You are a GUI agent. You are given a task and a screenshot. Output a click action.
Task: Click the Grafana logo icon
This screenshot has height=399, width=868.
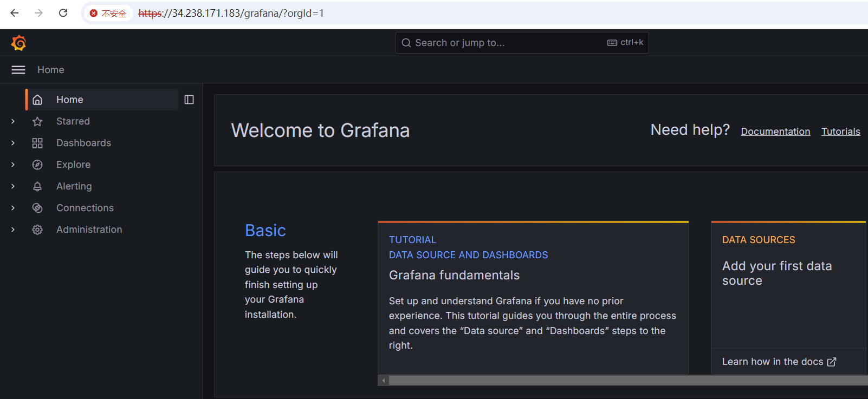[18, 43]
